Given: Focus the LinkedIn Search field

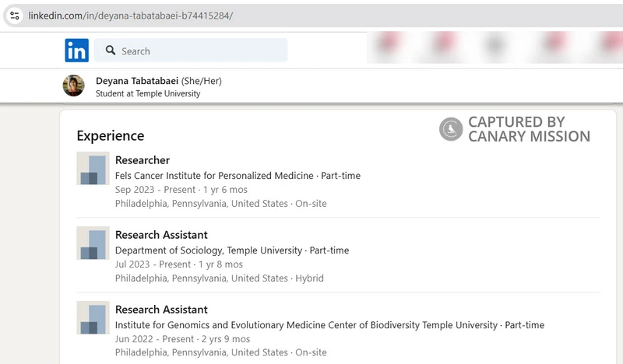Looking at the screenshot, I should 191,51.
